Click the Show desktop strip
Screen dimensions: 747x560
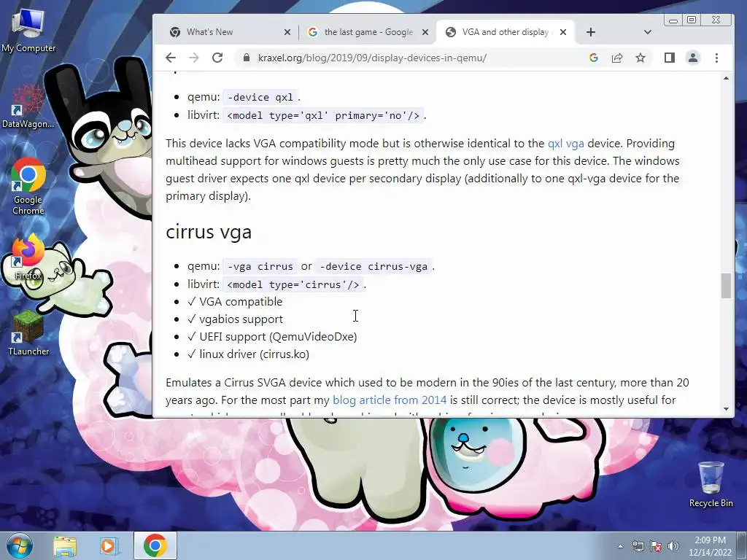[743, 545]
